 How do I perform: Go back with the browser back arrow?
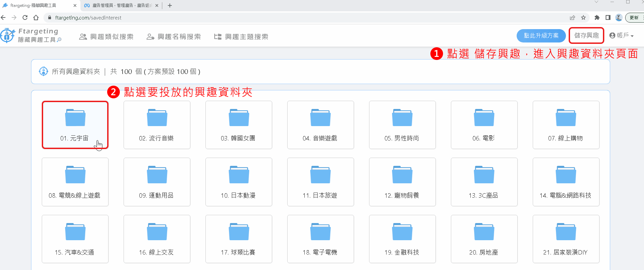coord(3,17)
